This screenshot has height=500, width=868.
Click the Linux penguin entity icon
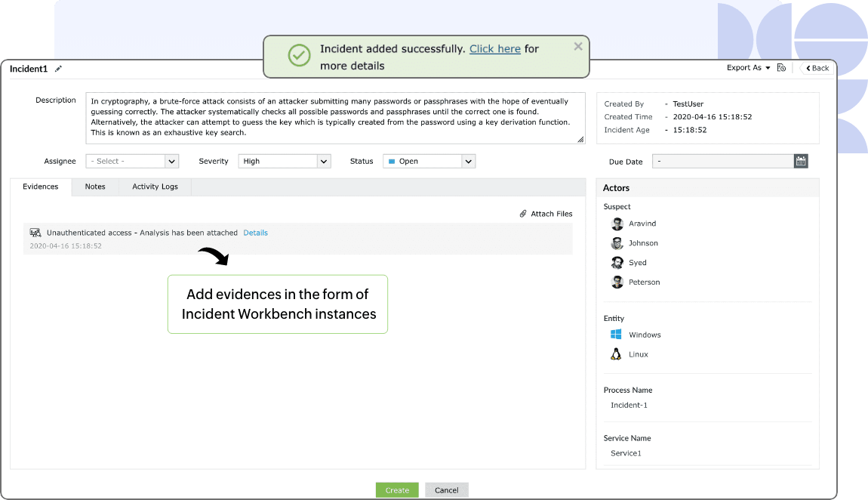tap(616, 353)
